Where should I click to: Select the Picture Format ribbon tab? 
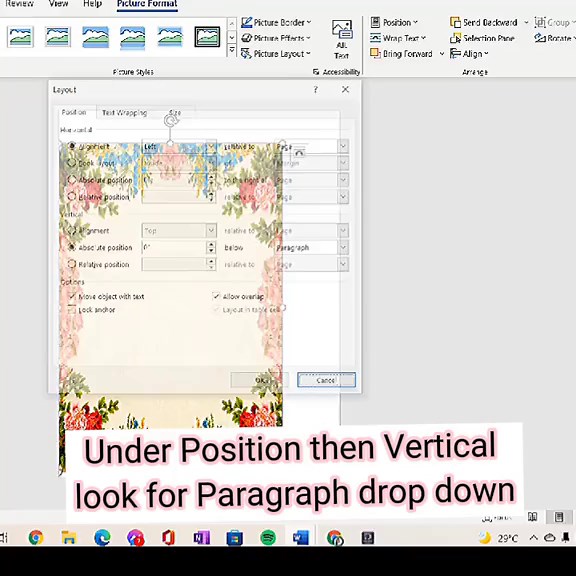click(147, 4)
